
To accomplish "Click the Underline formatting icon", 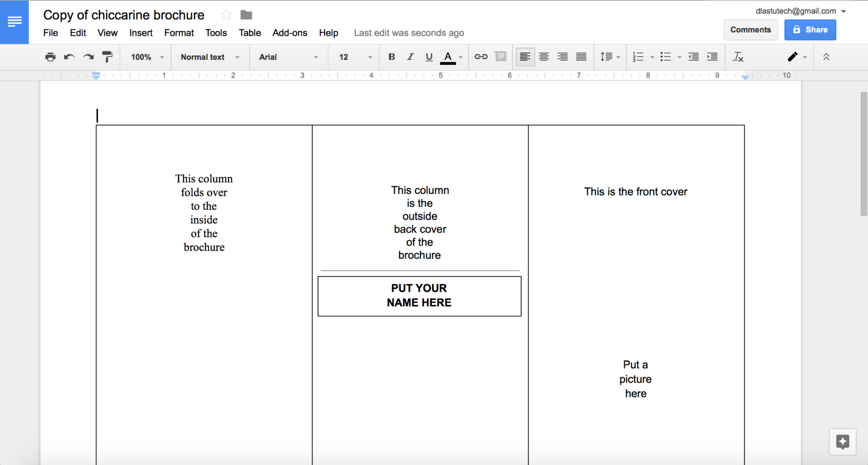I will point(430,57).
